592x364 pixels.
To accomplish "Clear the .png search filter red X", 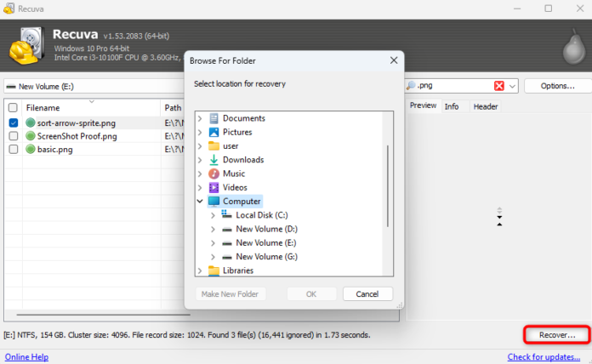I will click(x=499, y=86).
